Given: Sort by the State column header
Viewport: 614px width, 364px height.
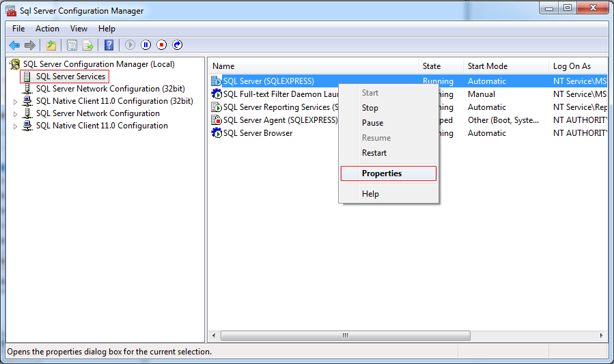Looking at the screenshot, I should tap(441, 66).
